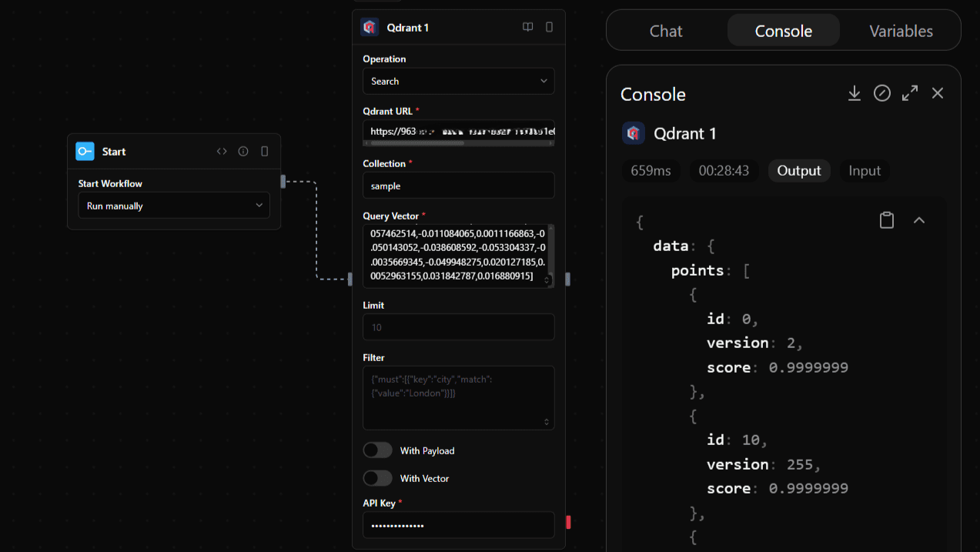Screen dimensions: 980x552
Task: Enable the With Payload toggle
Action: (377, 450)
